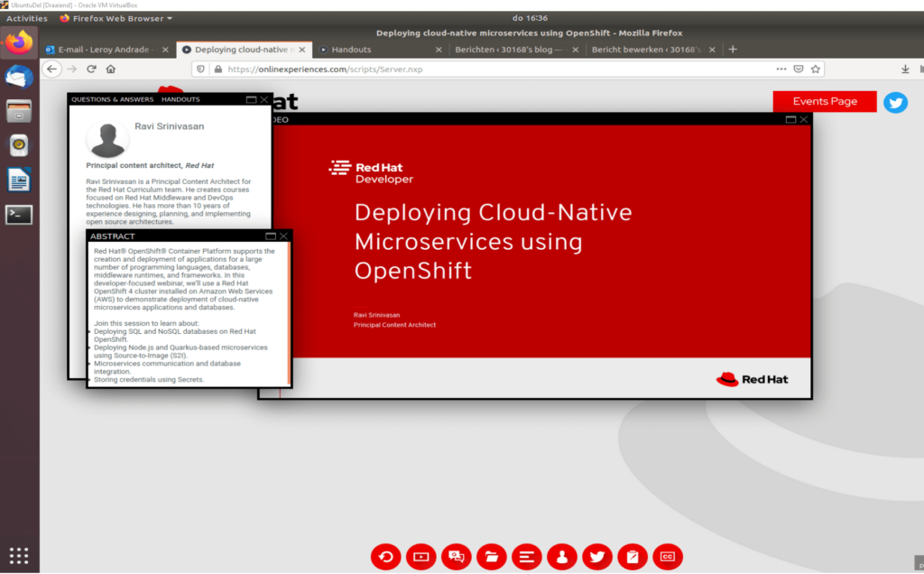
Task: Click the Twitter icon in bottom toolbar
Action: click(x=596, y=557)
